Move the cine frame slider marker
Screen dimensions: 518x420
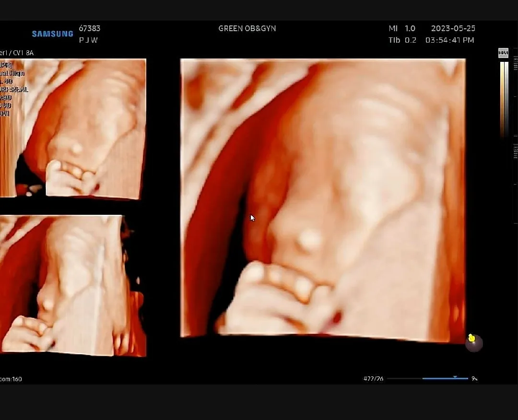[455, 377]
